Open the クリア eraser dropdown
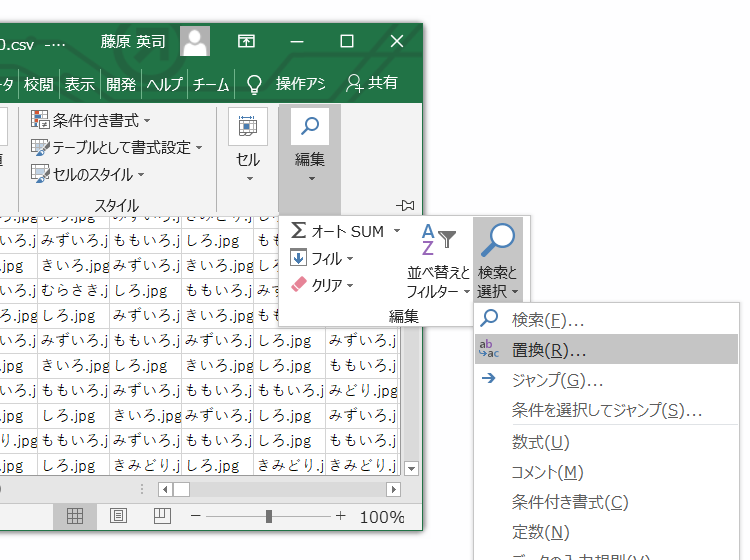Viewport: 750px width, 560px height. [322, 285]
